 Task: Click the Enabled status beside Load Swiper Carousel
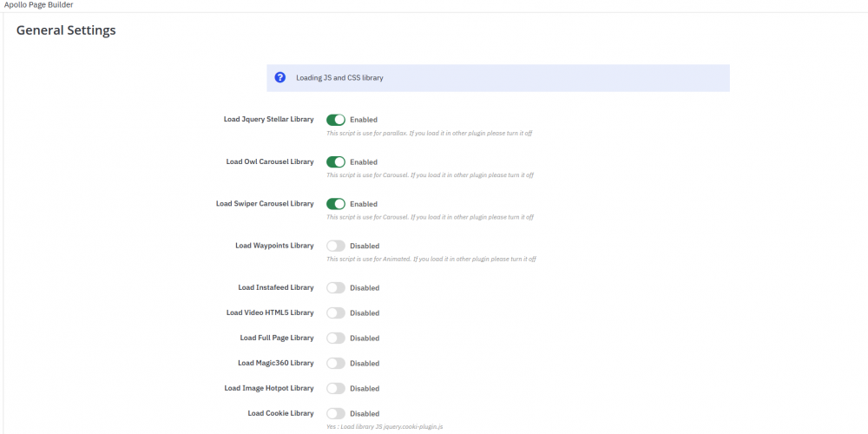tap(363, 204)
